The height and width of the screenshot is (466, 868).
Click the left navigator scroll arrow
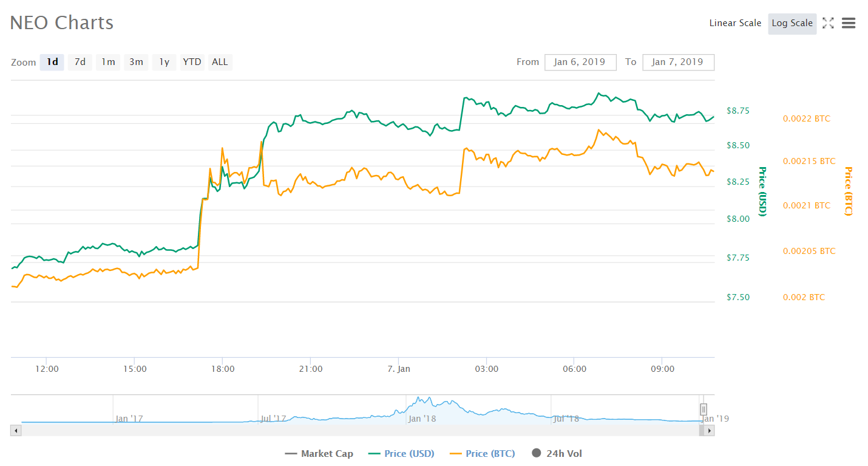[x=15, y=430]
